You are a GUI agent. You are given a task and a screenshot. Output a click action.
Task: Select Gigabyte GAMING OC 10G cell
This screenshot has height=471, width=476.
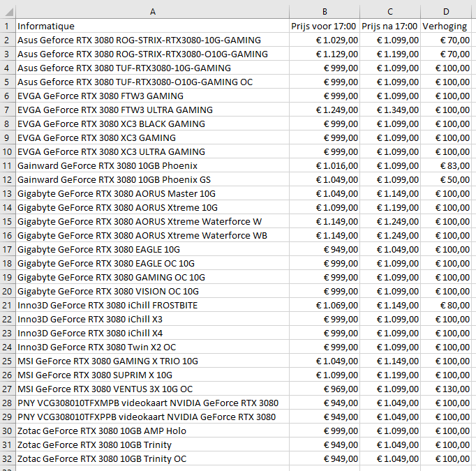[x=153, y=278]
